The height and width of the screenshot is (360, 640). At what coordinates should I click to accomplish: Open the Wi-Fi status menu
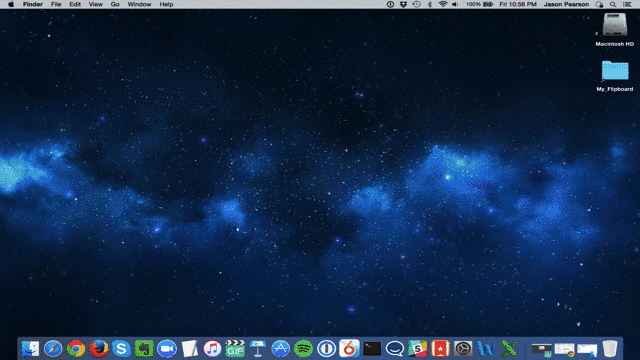443,4
